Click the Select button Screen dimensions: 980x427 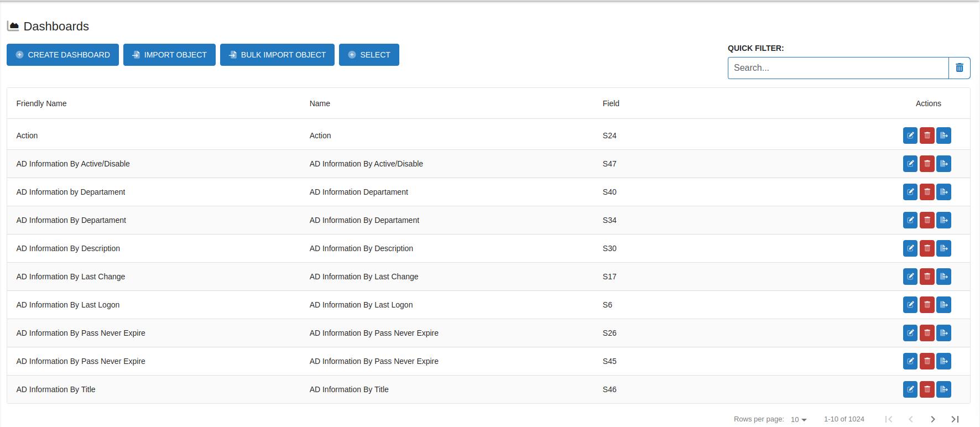(369, 55)
